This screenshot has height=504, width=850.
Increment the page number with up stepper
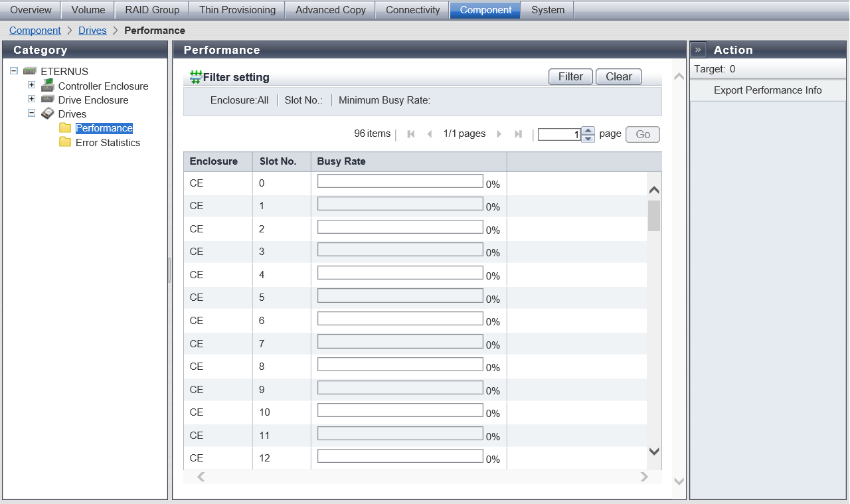click(588, 131)
